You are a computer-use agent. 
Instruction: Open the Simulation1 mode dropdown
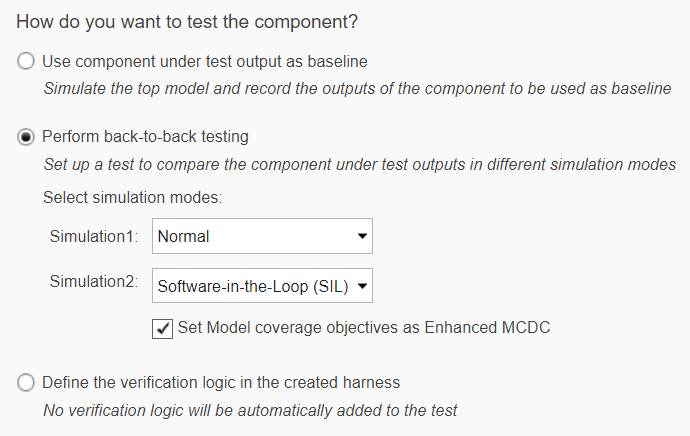coord(262,237)
